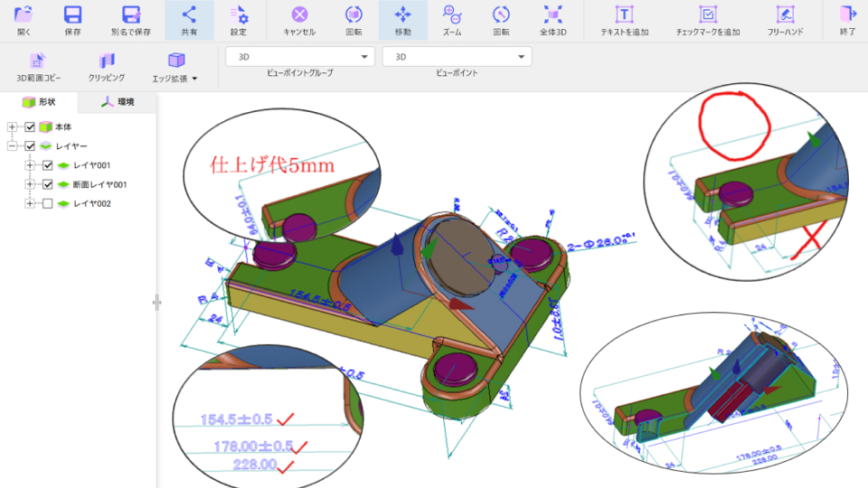Uncheck the レイヤ001 checkbox
This screenshot has height=488, width=868.
48,165
